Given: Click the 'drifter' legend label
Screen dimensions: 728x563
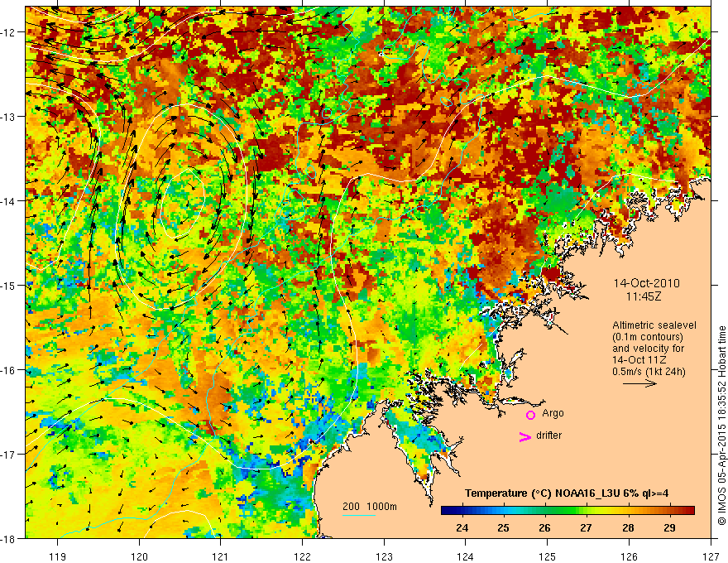Looking at the screenshot, I should pyautogui.click(x=548, y=435).
